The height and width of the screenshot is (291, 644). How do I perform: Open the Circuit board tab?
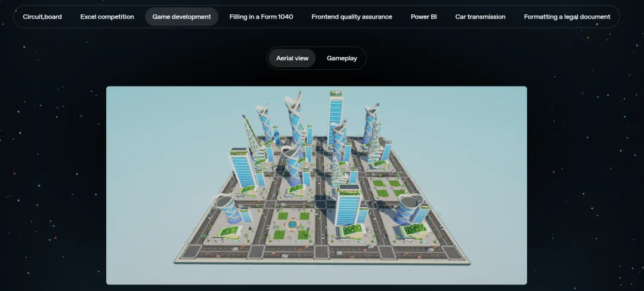click(x=42, y=17)
